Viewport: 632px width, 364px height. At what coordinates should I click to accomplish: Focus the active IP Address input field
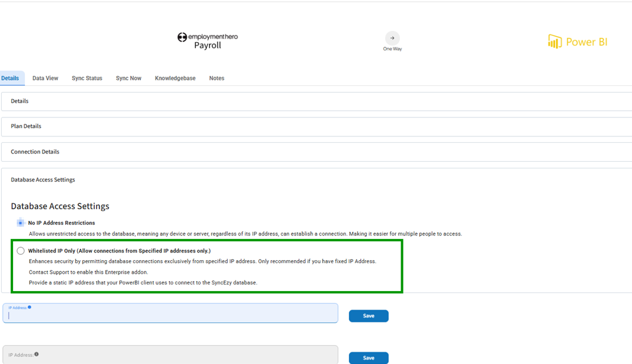pos(170,313)
